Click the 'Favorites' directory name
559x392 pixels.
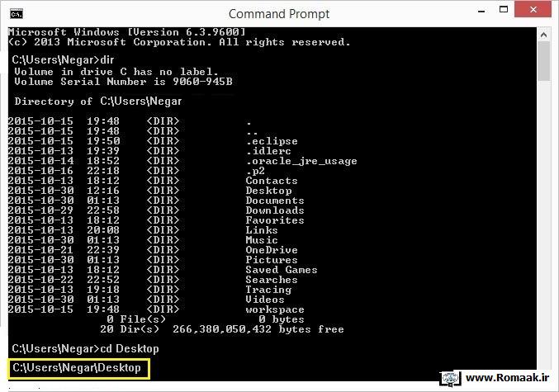click(x=275, y=220)
